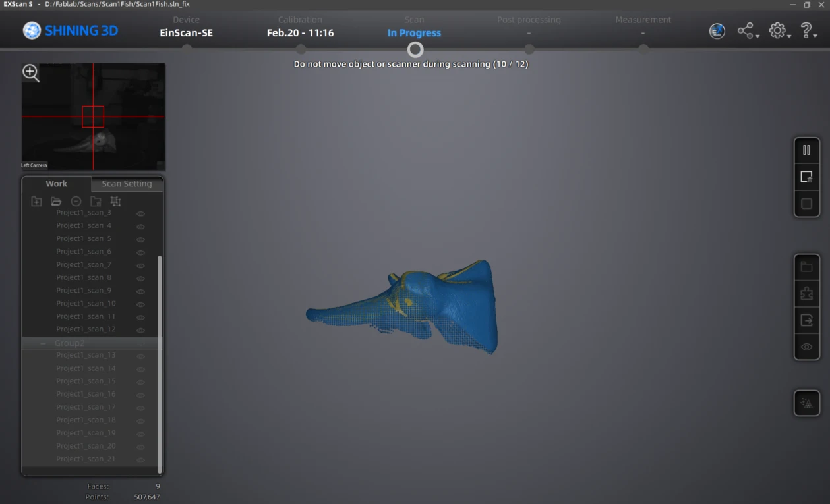Click the open folder icon in Work panel

click(56, 201)
